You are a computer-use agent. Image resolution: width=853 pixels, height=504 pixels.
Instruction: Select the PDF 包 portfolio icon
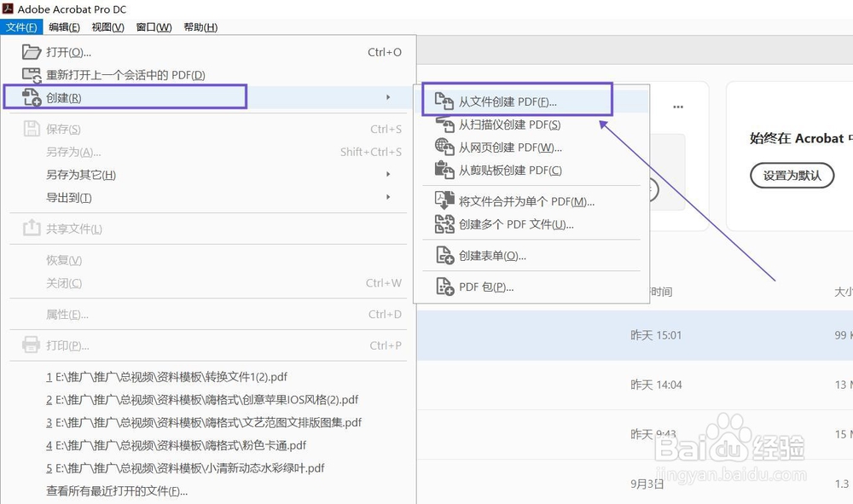click(444, 284)
